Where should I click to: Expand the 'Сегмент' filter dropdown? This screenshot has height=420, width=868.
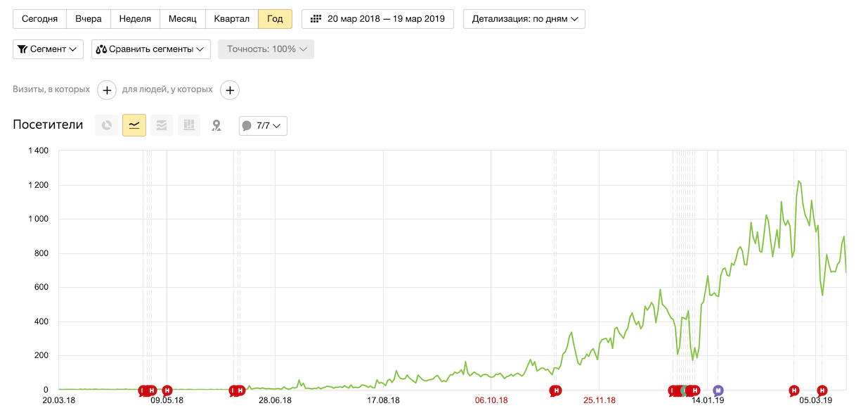[48, 49]
